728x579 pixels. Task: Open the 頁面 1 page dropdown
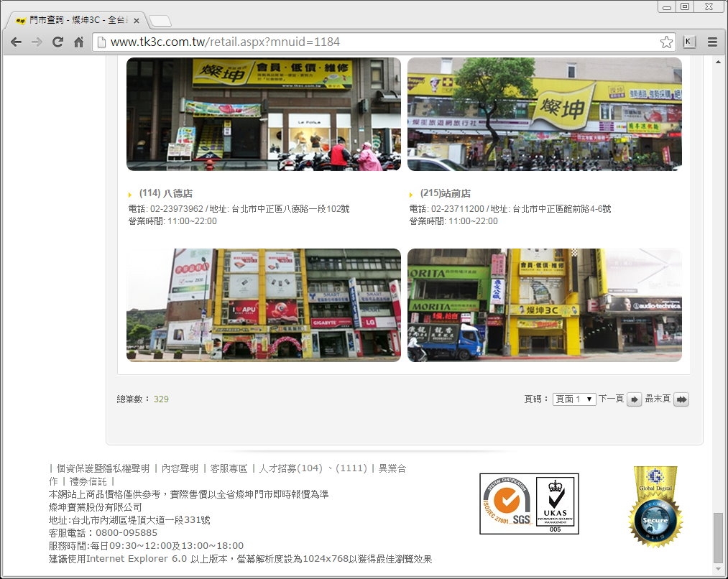(574, 399)
